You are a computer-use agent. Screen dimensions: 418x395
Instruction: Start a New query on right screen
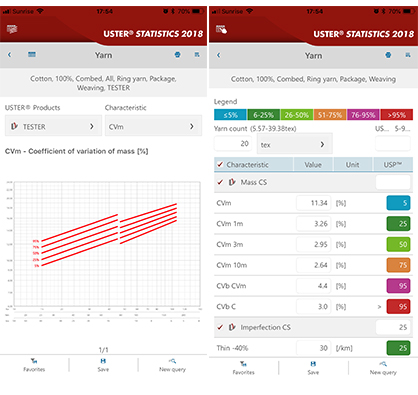click(x=383, y=368)
